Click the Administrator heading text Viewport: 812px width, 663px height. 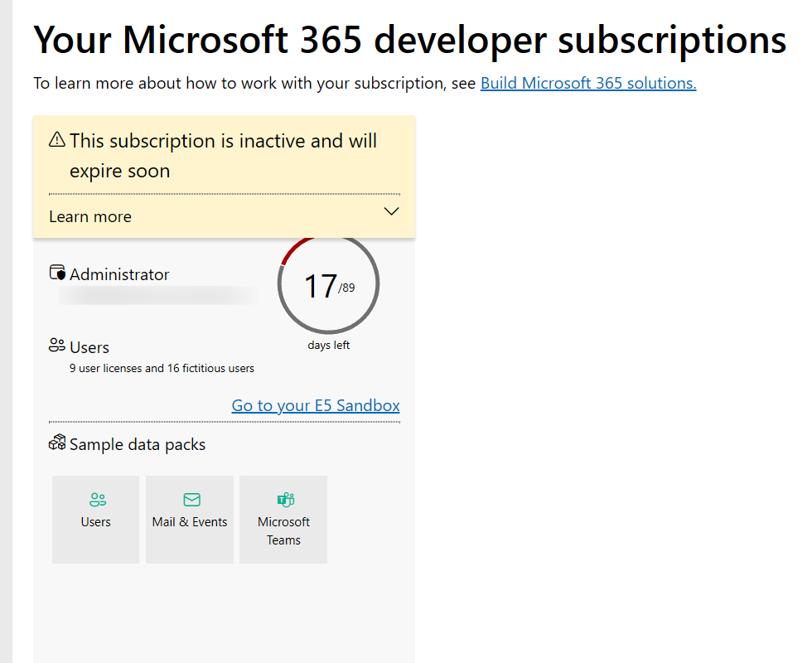119,274
